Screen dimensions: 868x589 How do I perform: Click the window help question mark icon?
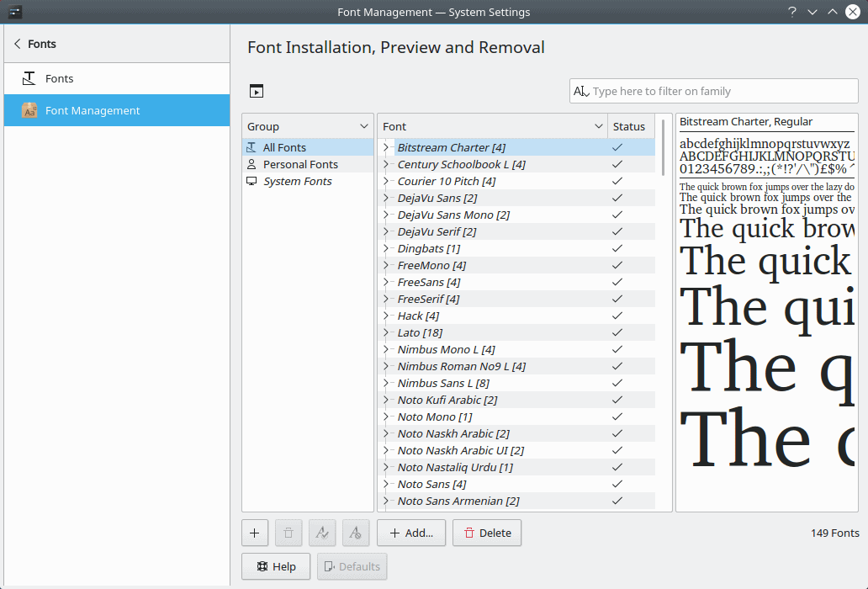click(791, 12)
